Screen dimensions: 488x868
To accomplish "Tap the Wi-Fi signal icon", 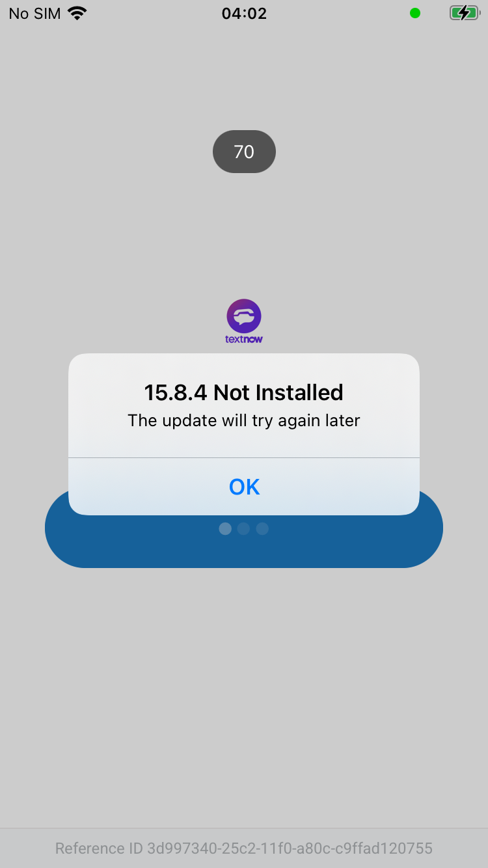I will click(77, 13).
